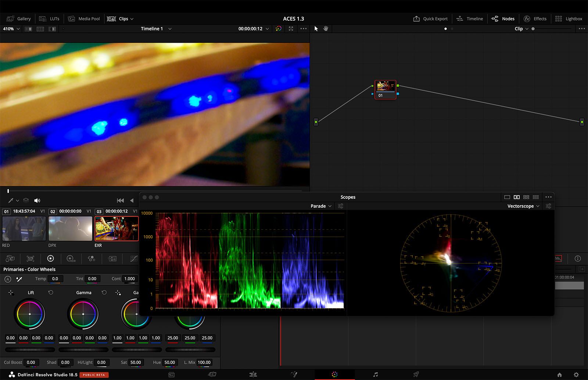Switch to the Fusion page
The height and width of the screenshot is (380, 588).
[294, 374]
